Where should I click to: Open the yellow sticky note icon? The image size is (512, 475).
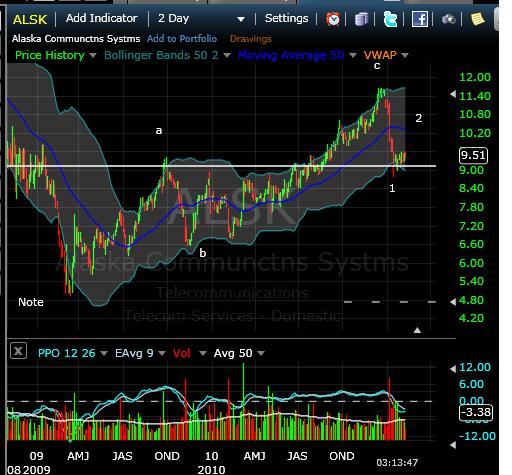(477, 19)
